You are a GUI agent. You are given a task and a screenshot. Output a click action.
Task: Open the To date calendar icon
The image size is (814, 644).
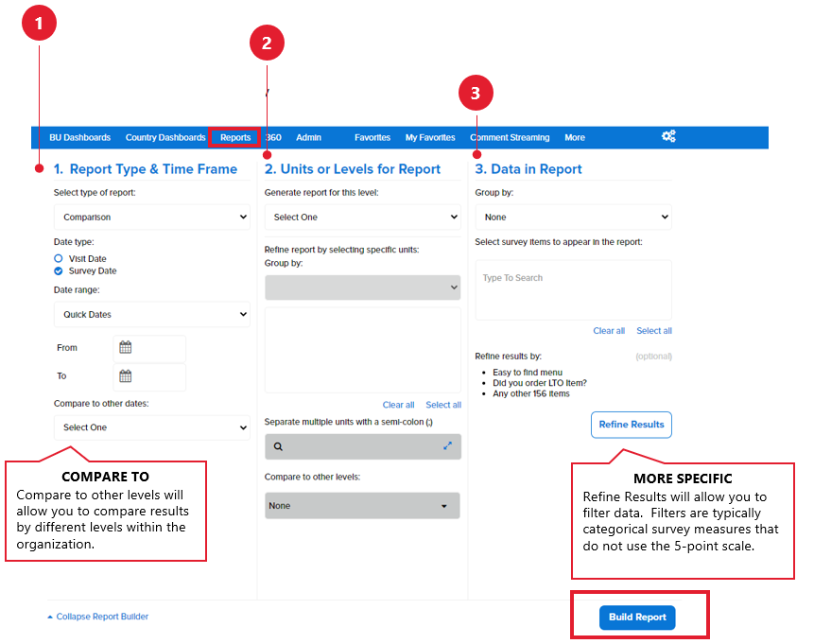coord(126,376)
